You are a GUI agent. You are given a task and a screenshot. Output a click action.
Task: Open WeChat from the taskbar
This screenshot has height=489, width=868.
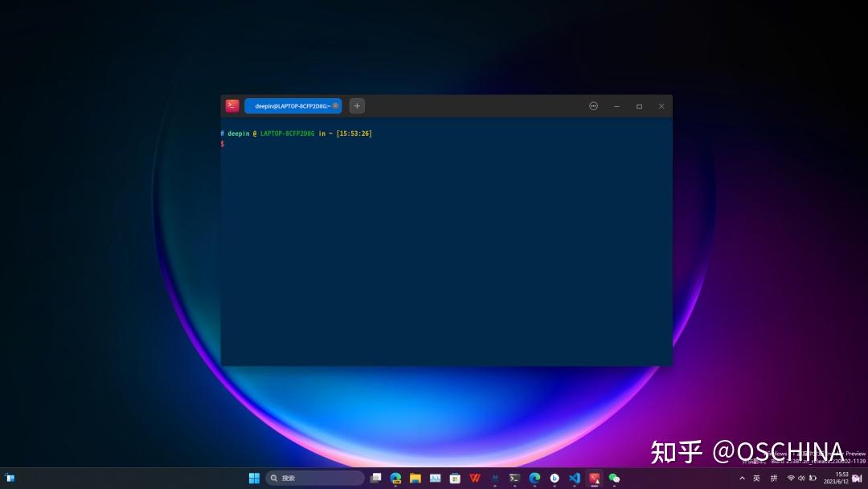coord(612,477)
